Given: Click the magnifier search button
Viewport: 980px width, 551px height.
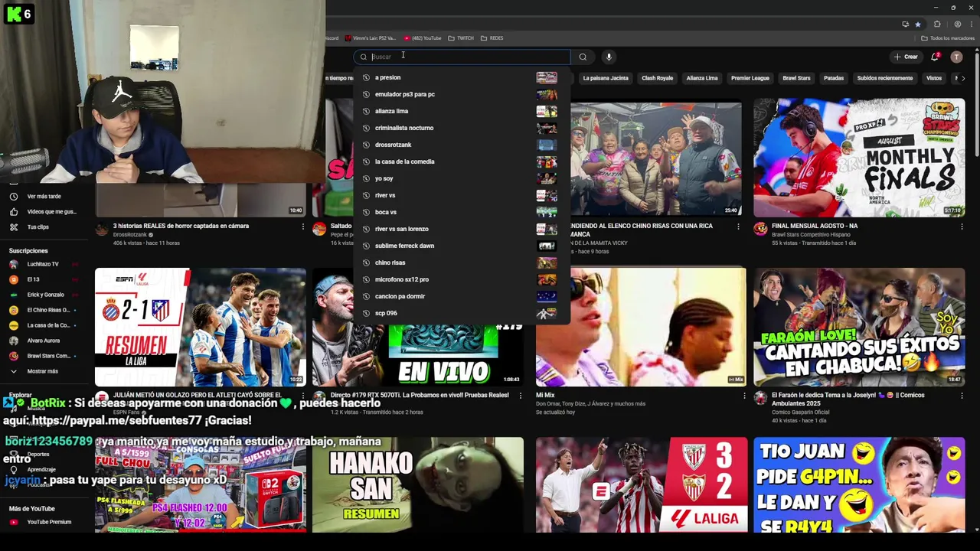Looking at the screenshot, I should tap(583, 57).
